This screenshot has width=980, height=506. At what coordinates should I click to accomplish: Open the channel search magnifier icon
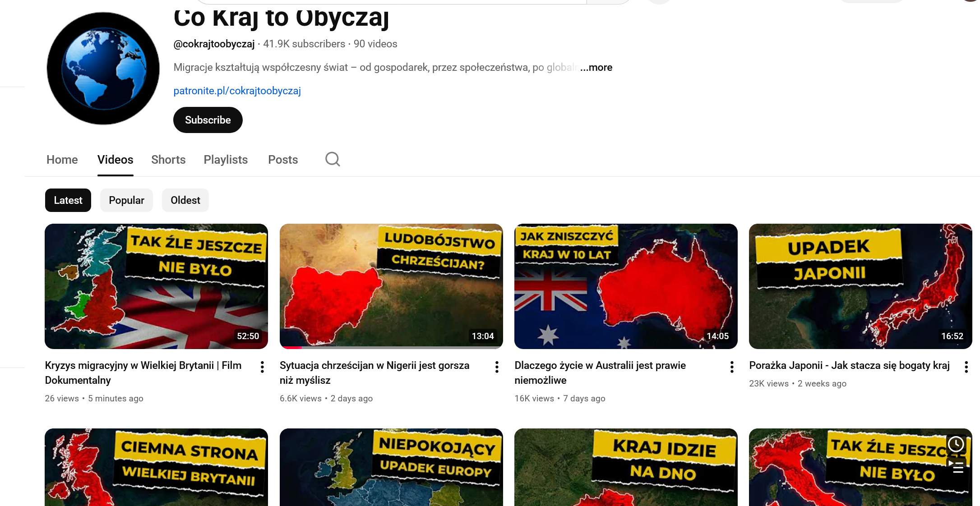pos(333,159)
